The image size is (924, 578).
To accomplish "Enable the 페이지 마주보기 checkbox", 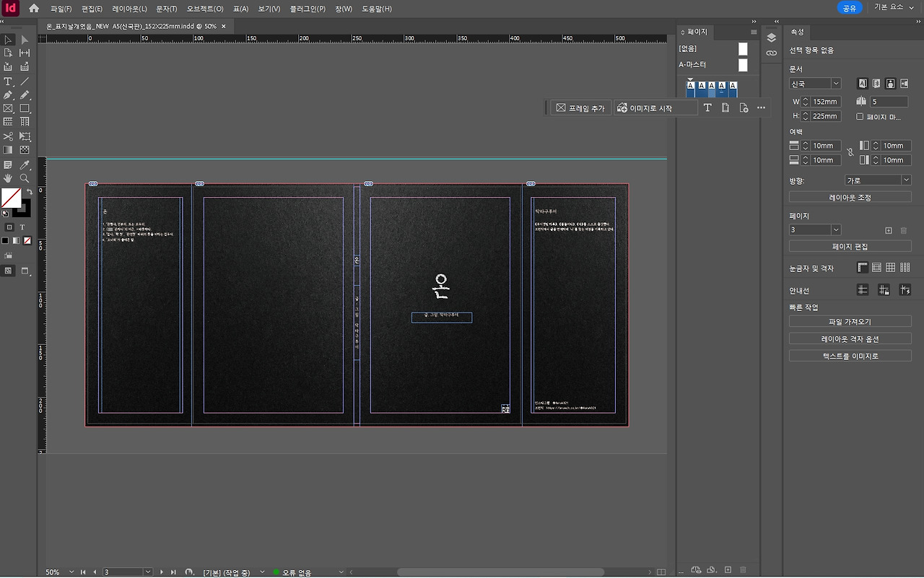I will (x=860, y=116).
